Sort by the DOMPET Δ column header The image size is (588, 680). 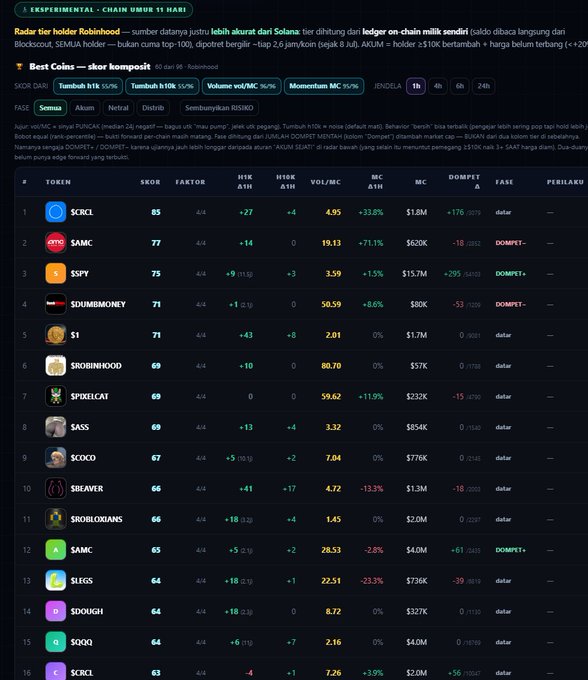coord(464,182)
